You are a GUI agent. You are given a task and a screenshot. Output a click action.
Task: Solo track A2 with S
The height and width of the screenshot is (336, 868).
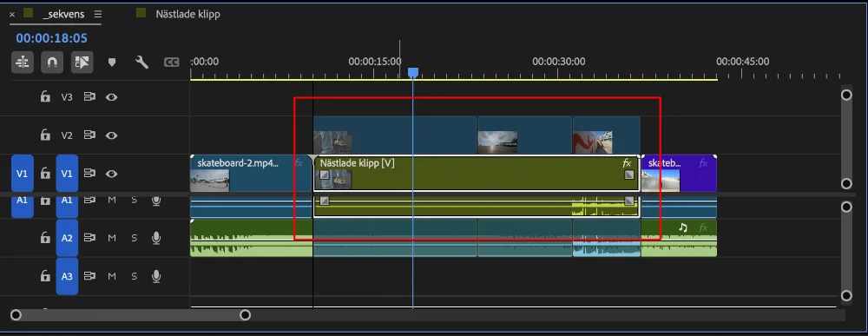pyautogui.click(x=134, y=238)
